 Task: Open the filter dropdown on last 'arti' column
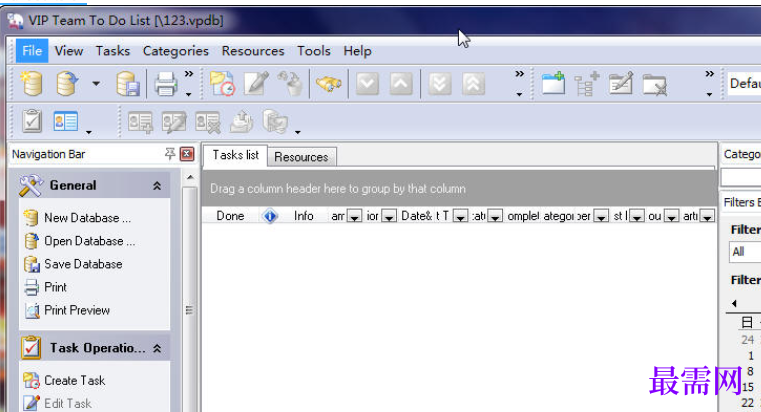707,216
